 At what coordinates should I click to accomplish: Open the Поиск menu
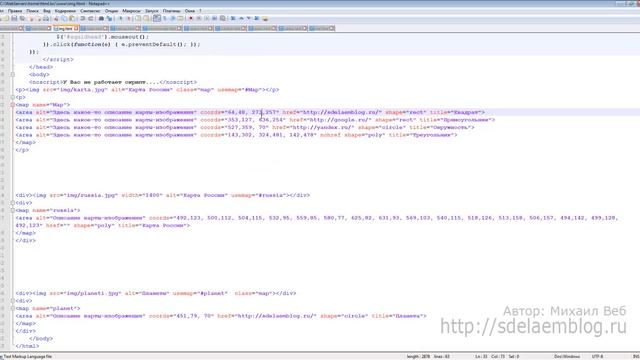(x=32, y=11)
